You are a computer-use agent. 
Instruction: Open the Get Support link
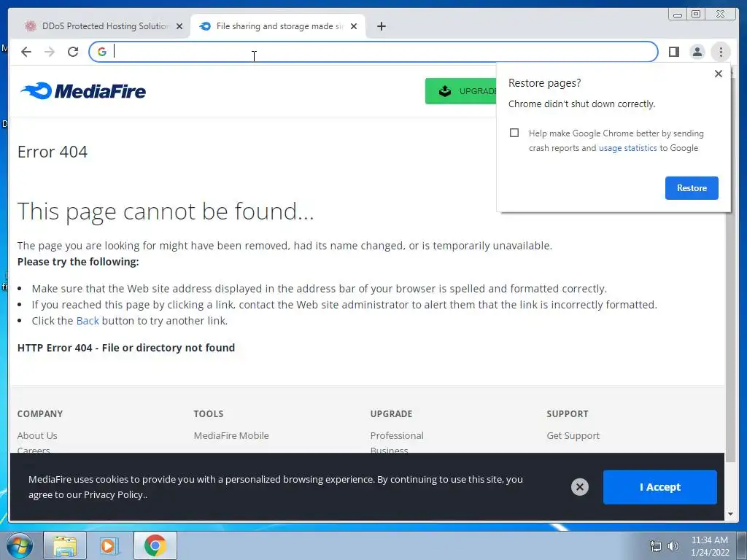[x=573, y=436]
